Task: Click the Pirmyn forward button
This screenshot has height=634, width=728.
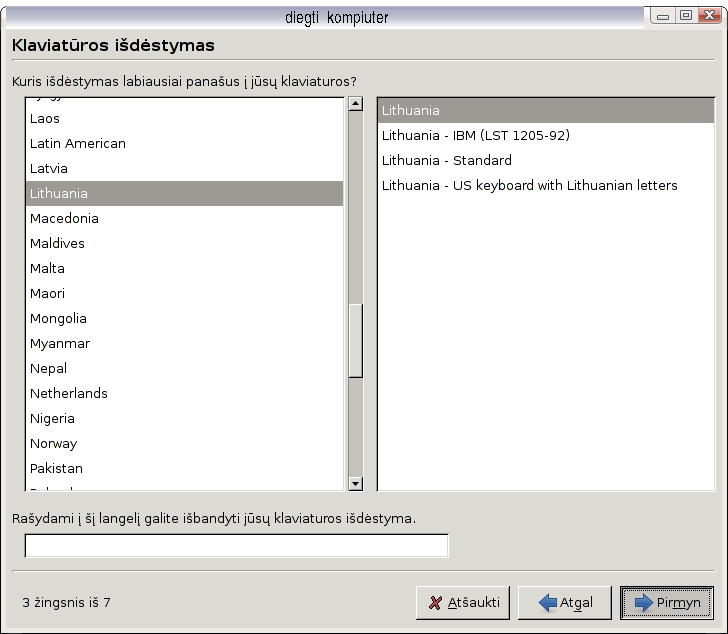Action: (666, 603)
